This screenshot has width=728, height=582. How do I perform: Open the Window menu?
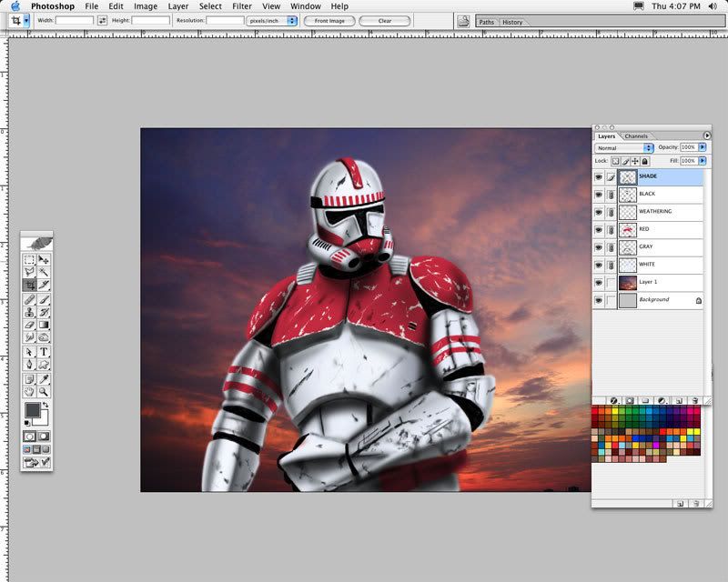pyautogui.click(x=306, y=6)
